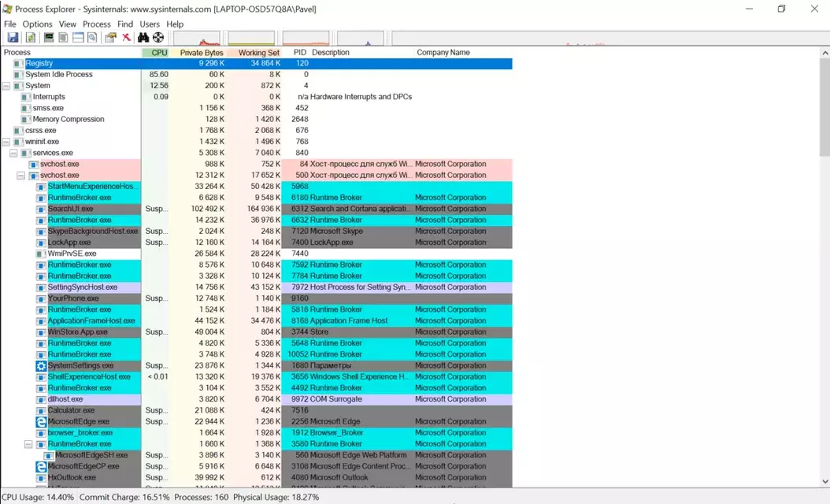Click the red X Kill Process icon
Image resolution: width=830 pixels, height=504 pixels.
click(126, 38)
